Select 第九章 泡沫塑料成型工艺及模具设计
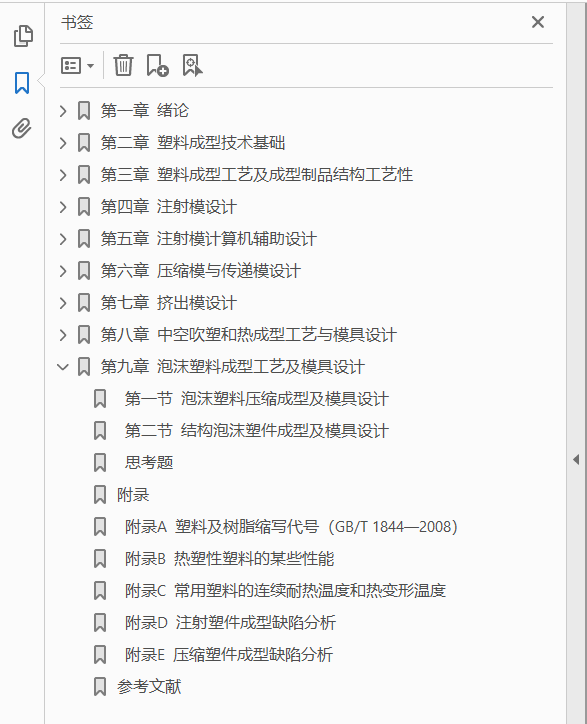Image resolution: width=587 pixels, height=724 pixels. click(233, 368)
